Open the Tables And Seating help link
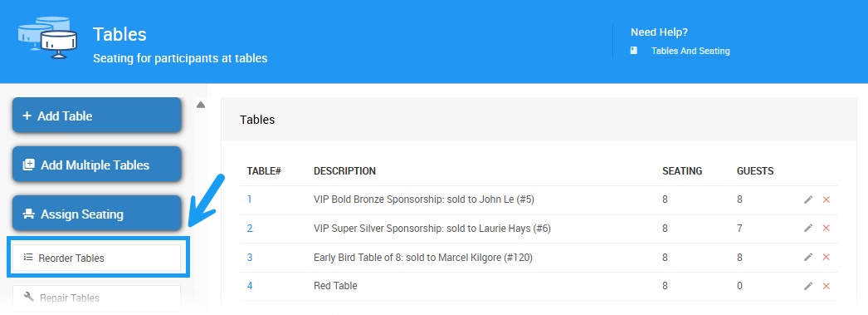Viewport: 868px width, 315px height. (x=690, y=51)
